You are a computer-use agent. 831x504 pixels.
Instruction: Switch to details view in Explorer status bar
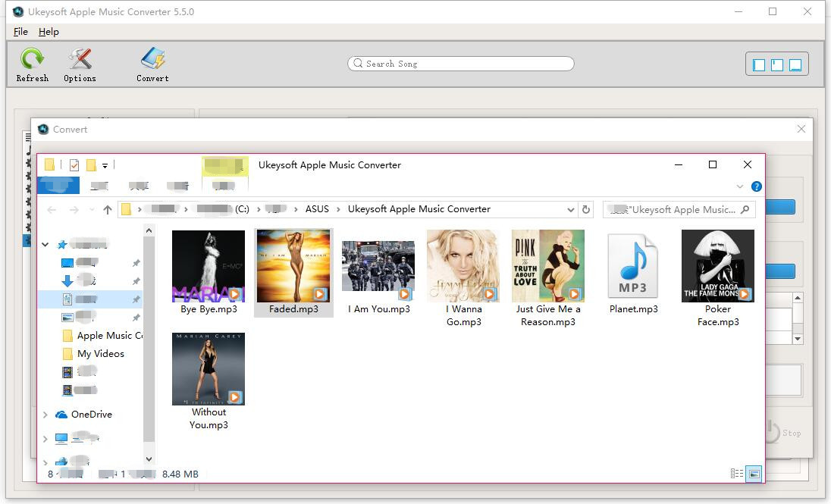(x=736, y=474)
